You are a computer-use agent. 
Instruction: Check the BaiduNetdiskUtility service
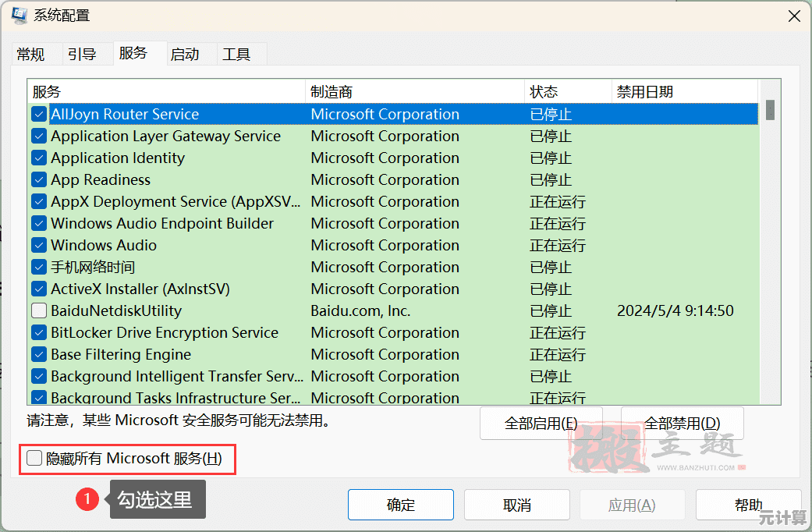[38, 310]
